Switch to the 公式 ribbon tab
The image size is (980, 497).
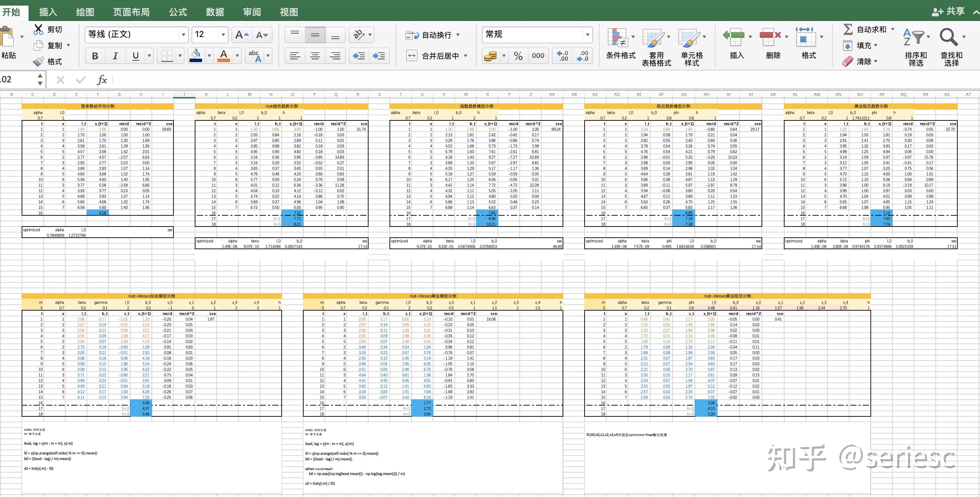click(x=178, y=12)
